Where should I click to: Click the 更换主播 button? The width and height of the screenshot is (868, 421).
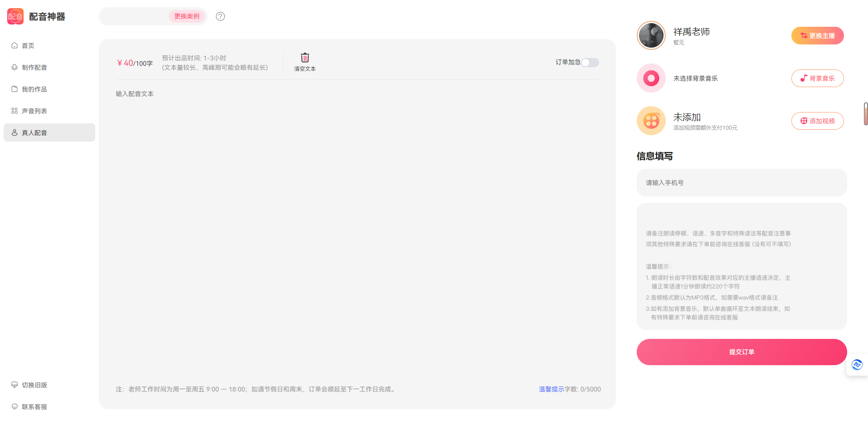click(x=817, y=35)
